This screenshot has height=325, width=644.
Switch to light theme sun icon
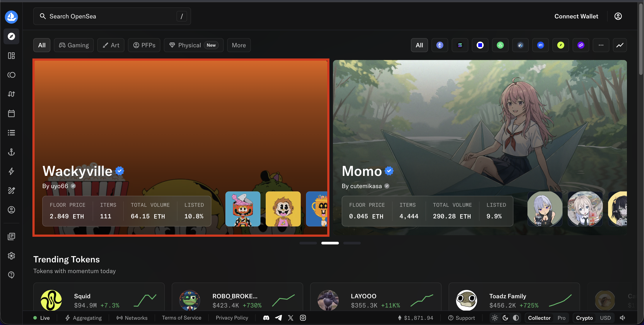pyautogui.click(x=495, y=318)
